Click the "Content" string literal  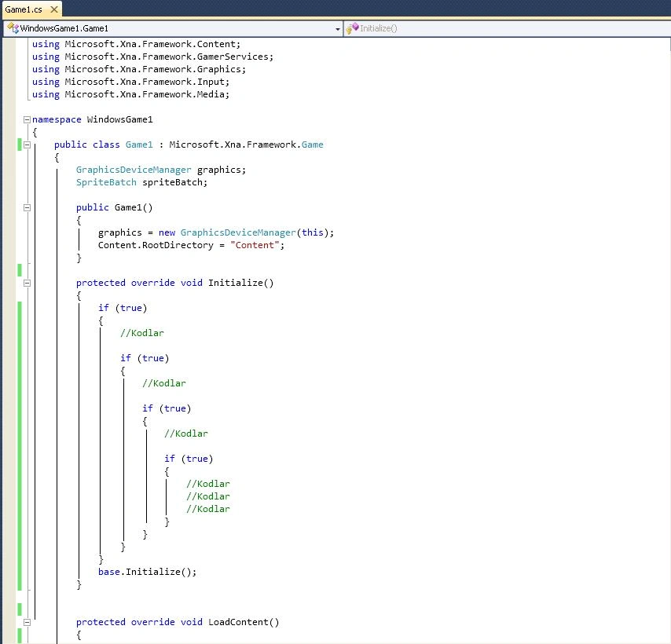click(x=255, y=245)
